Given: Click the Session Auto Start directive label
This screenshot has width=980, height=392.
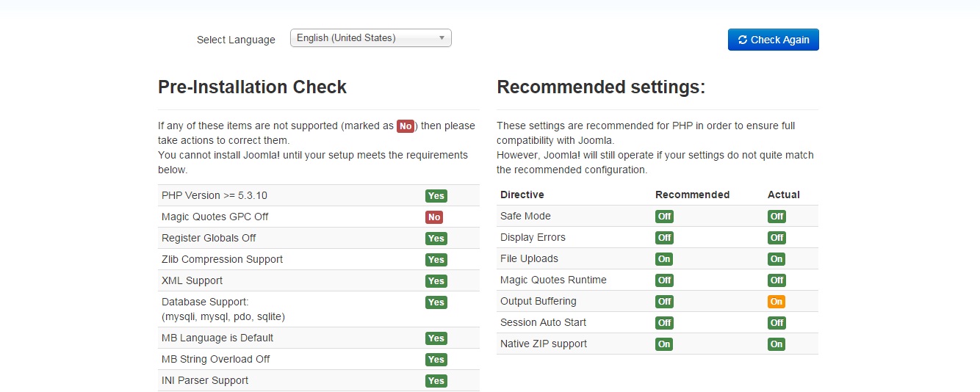Looking at the screenshot, I should tap(543, 322).
